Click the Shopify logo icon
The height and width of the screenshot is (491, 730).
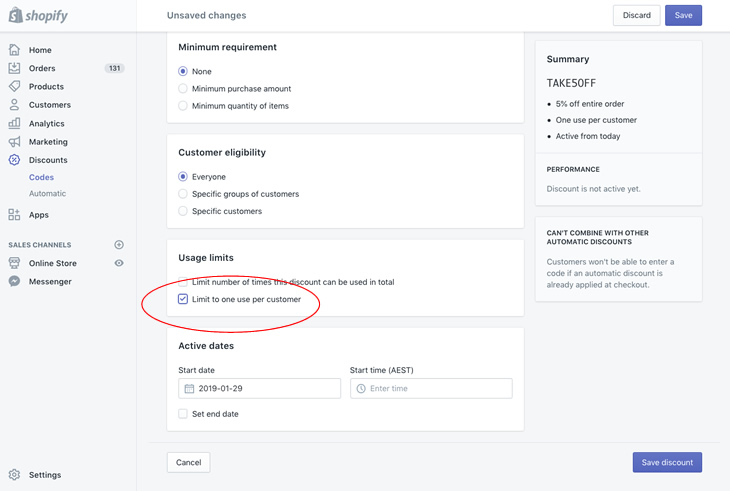pyautogui.click(x=16, y=15)
